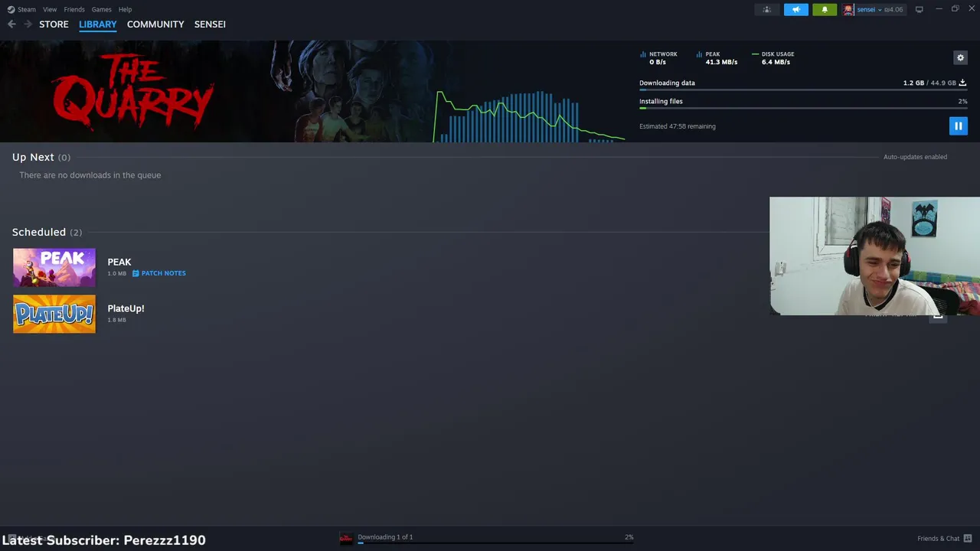980x551 pixels.
Task: Click the download size arrow icon
Action: pos(962,83)
